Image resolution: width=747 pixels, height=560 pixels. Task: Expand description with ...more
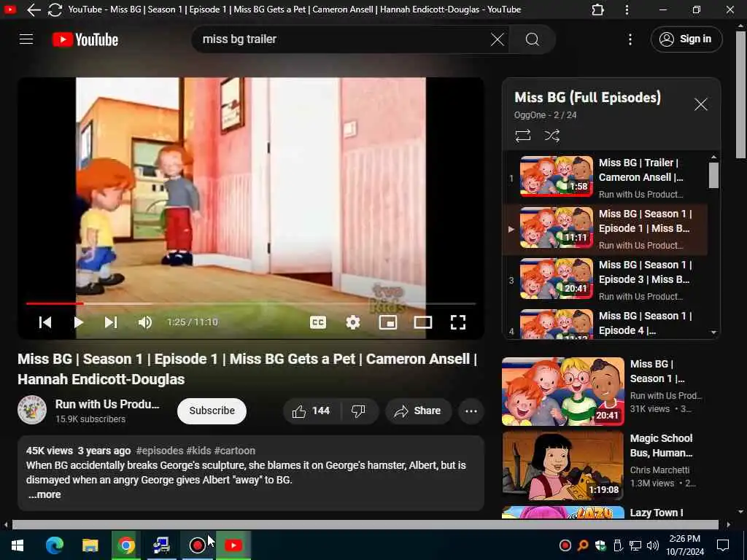tap(44, 494)
